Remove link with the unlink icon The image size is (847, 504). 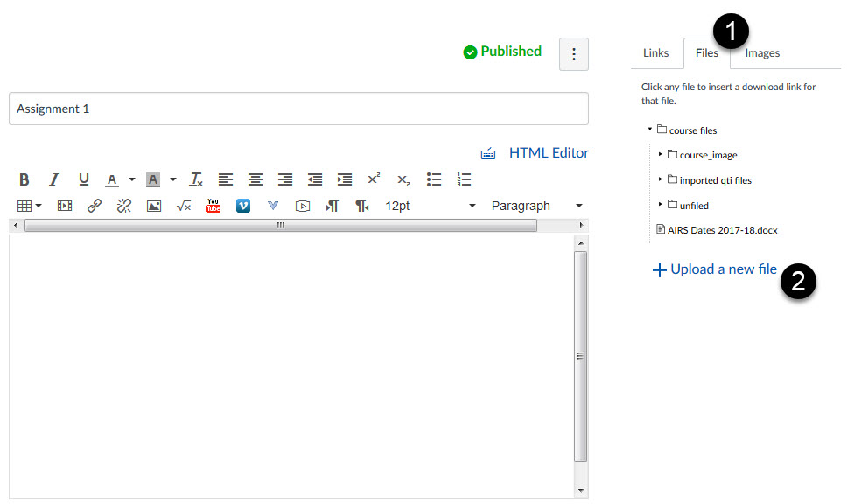pyautogui.click(x=123, y=206)
